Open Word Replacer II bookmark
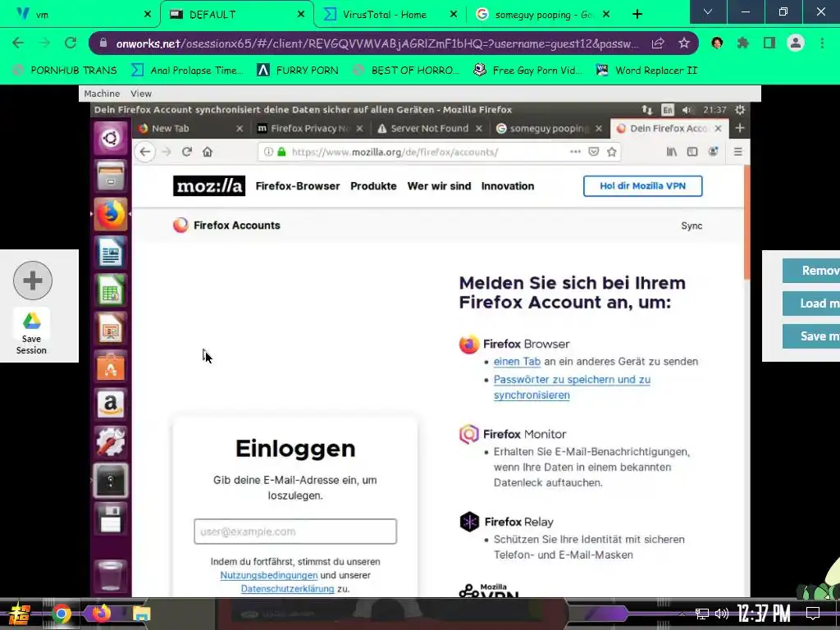840x630 pixels. [x=647, y=71]
